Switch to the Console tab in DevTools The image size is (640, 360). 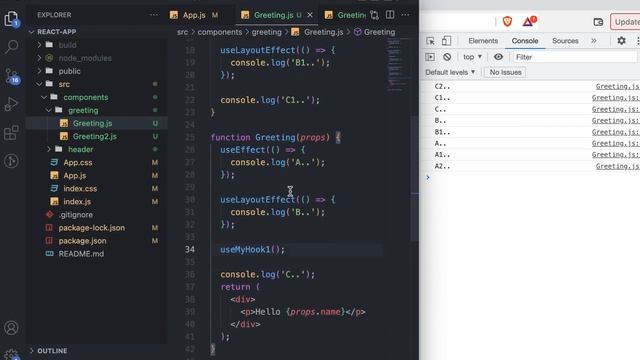click(525, 41)
